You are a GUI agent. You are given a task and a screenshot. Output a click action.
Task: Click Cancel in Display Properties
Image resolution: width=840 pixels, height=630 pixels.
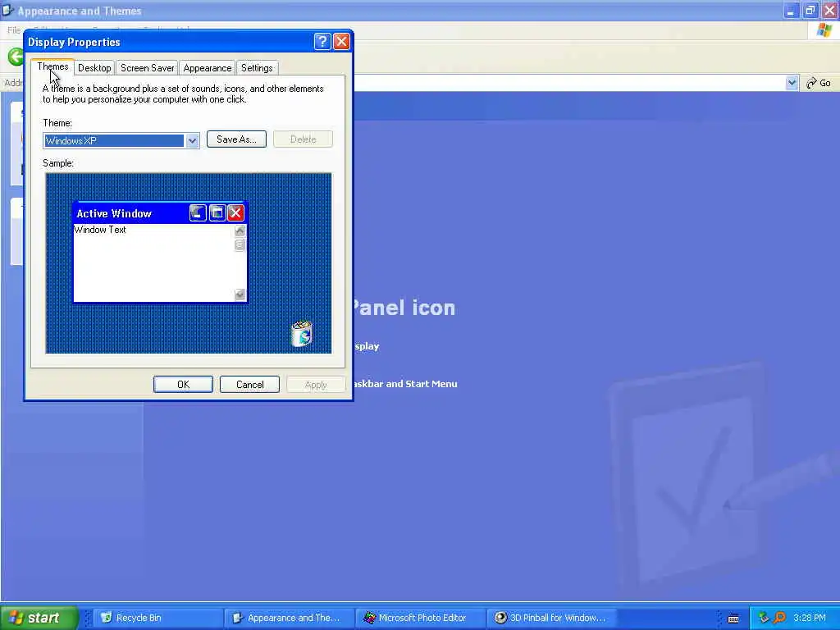pos(249,385)
